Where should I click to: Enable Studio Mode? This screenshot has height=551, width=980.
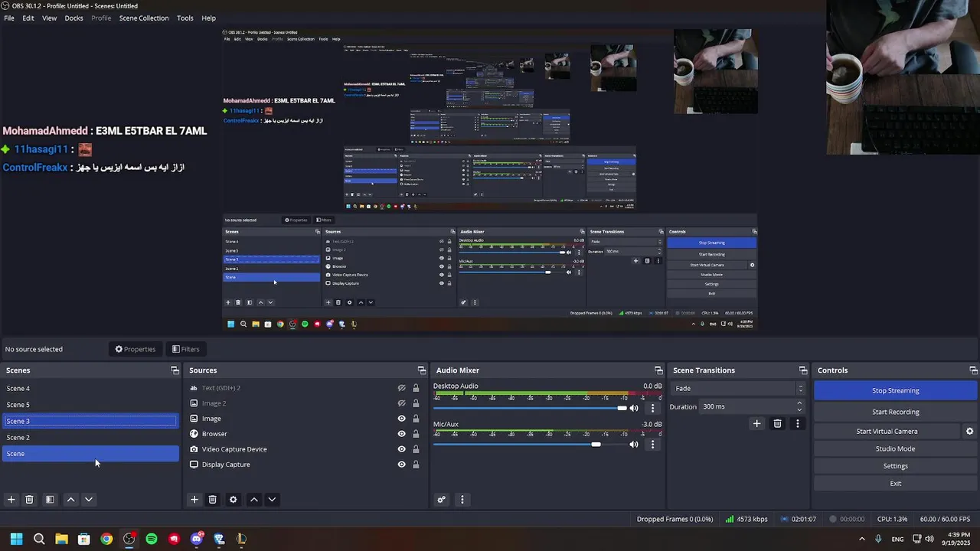pos(895,448)
